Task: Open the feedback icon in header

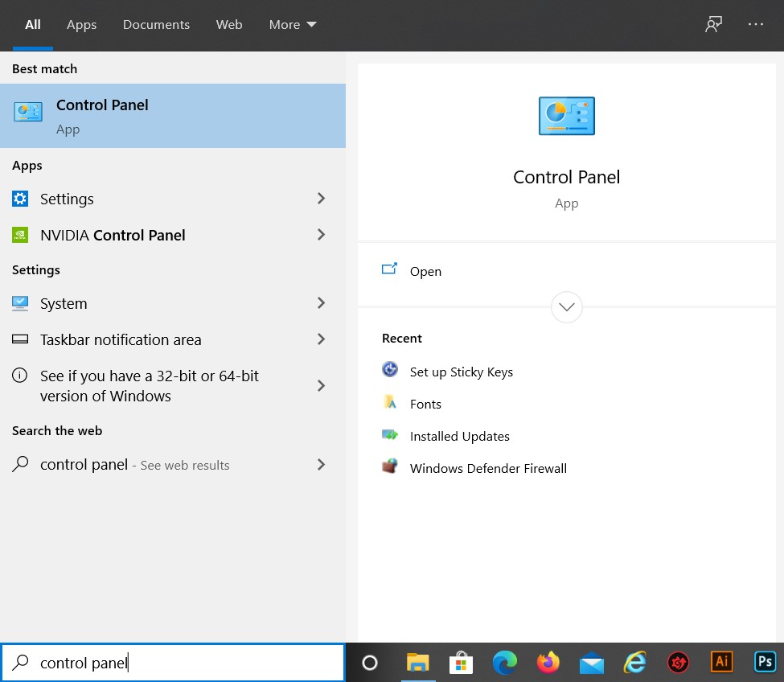Action: (713, 25)
